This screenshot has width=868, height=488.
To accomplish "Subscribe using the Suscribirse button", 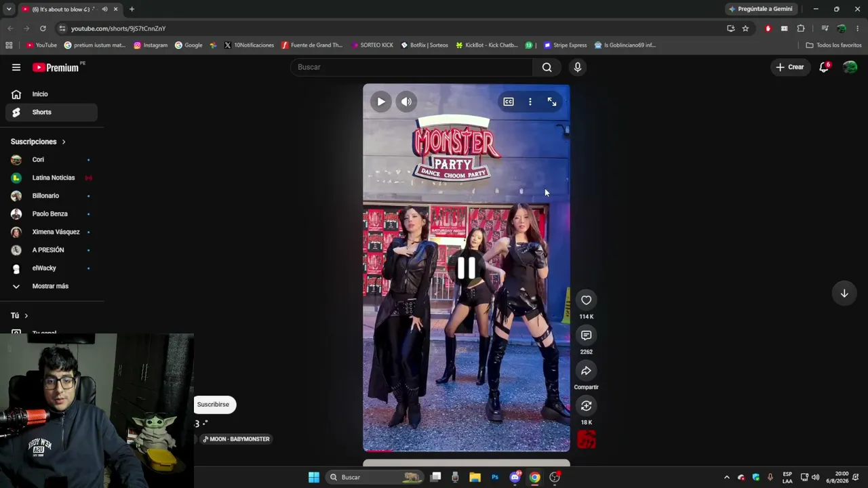I will pyautogui.click(x=214, y=405).
